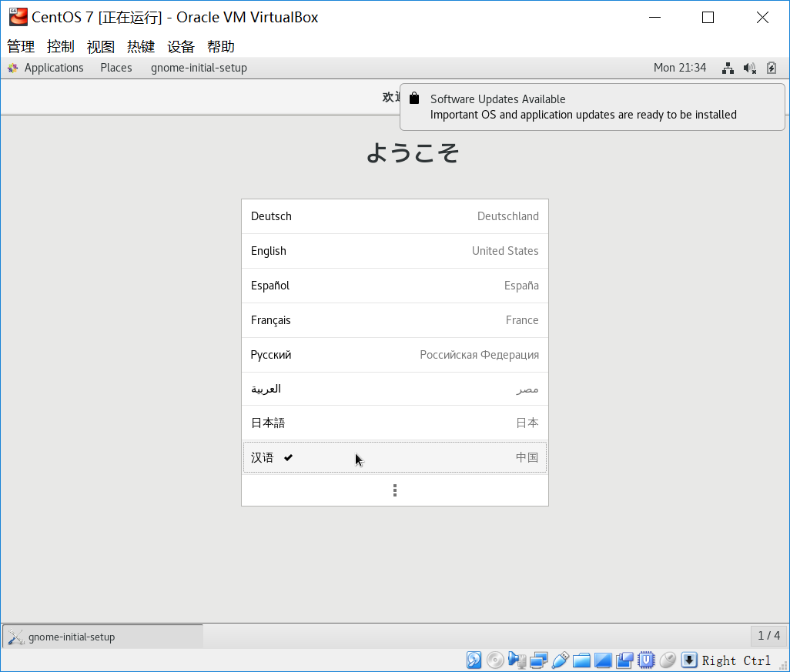Open the network icon in GNOME top bar
790x672 pixels.
coord(727,68)
